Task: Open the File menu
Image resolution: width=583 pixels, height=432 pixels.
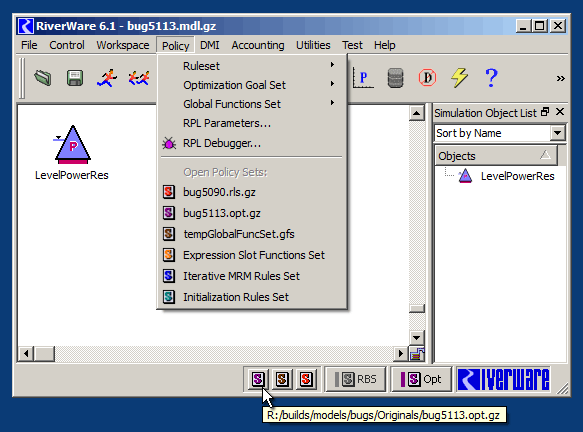Action: (29, 45)
